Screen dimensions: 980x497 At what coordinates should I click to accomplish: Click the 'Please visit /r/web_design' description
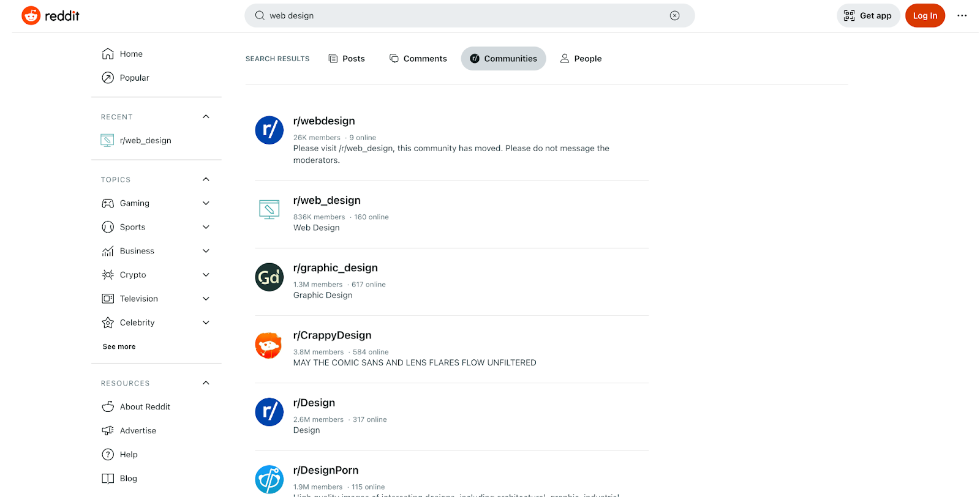pos(451,154)
